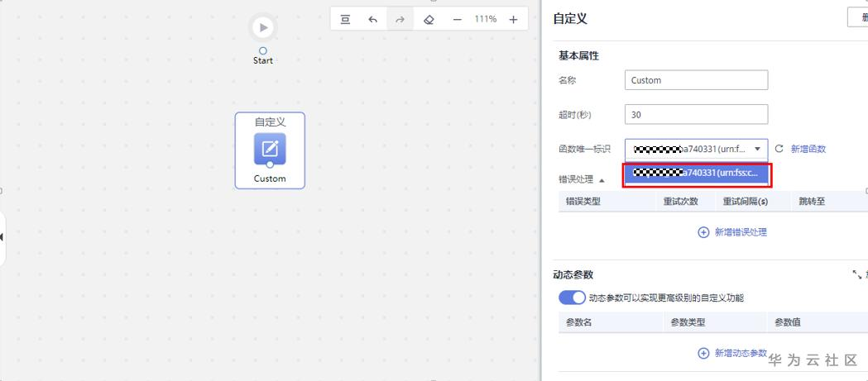
Task: Click the 错误类型 column header
Action: click(x=583, y=202)
